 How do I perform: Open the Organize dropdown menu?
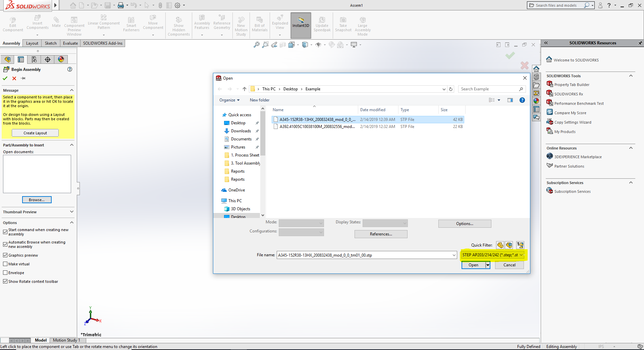(x=229, y=100)
